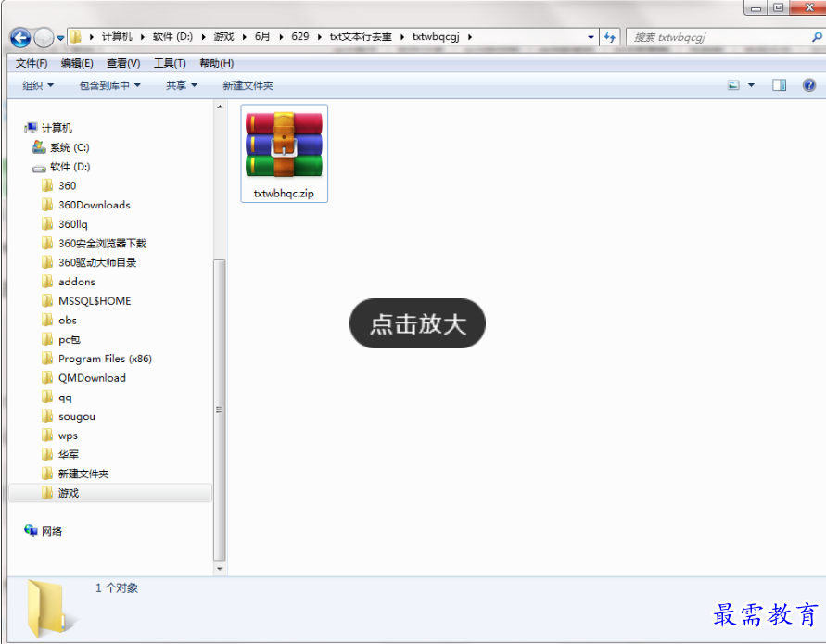This screenshot has height=644, width=826.
Task: Toggle the preview pane icon
Action: pos(779,85)
